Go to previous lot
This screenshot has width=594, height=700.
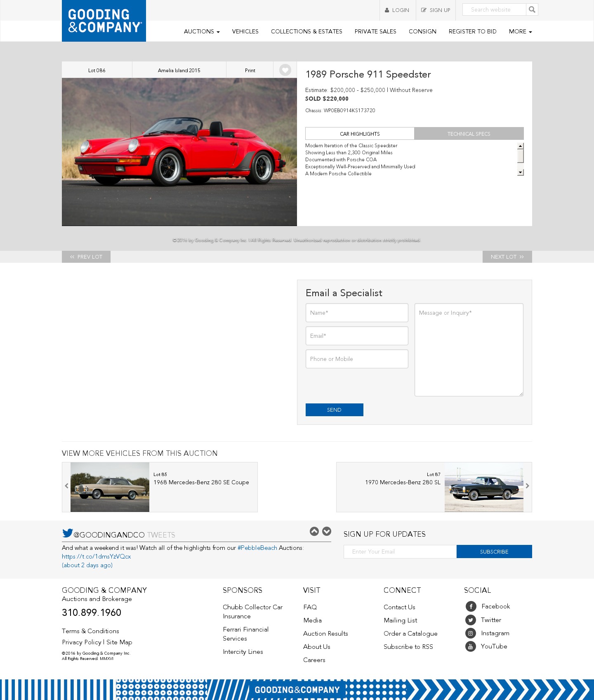pos(86,257)
